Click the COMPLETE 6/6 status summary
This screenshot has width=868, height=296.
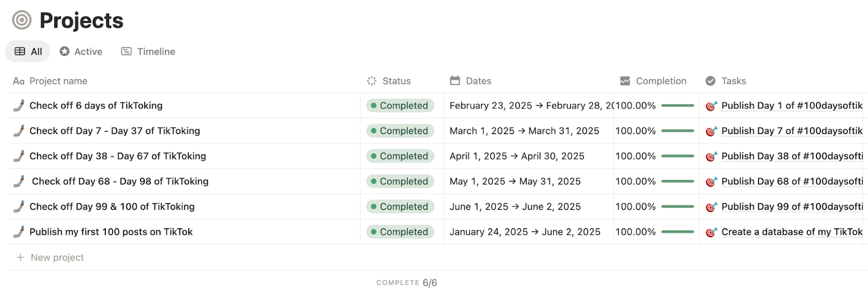pyautogui.click(x=407, y=282)
